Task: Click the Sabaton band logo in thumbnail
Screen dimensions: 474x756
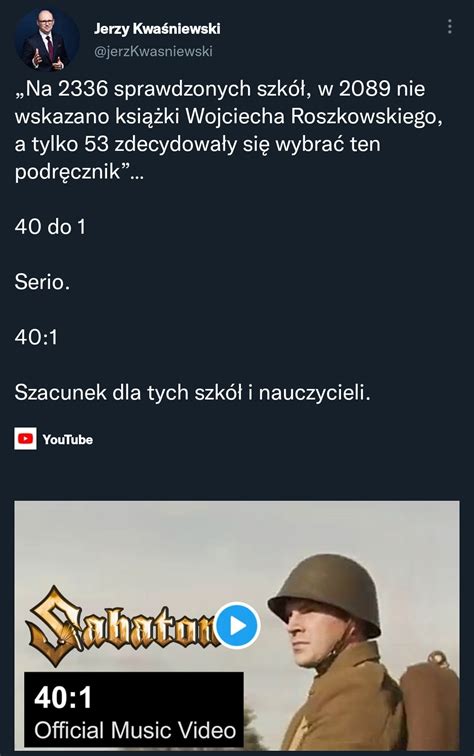Action: click(123, 625)
